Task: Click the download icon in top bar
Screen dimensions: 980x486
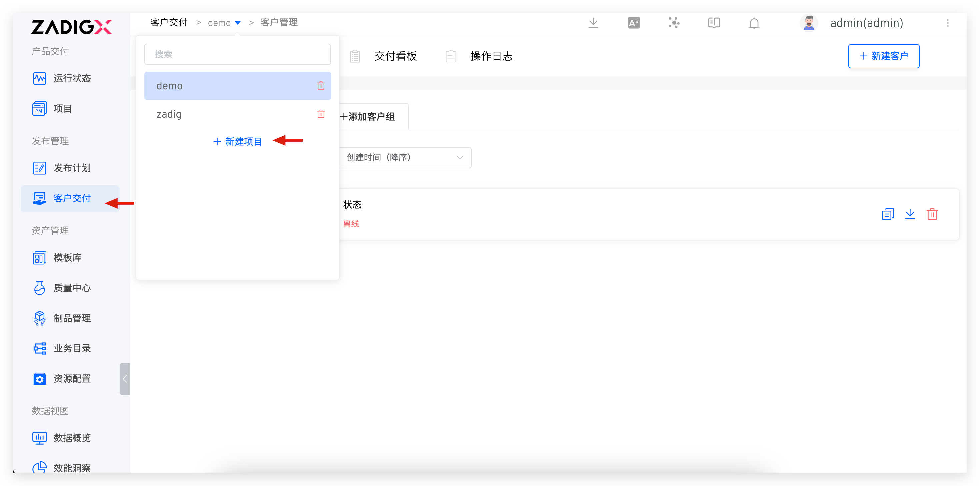Action: tap(593, 23)
